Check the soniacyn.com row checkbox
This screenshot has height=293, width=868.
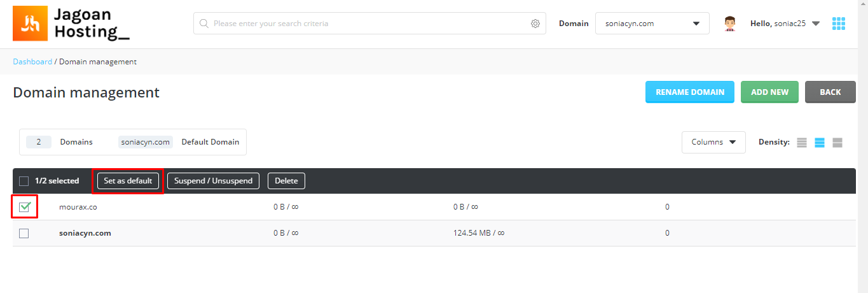pos(24,233)
